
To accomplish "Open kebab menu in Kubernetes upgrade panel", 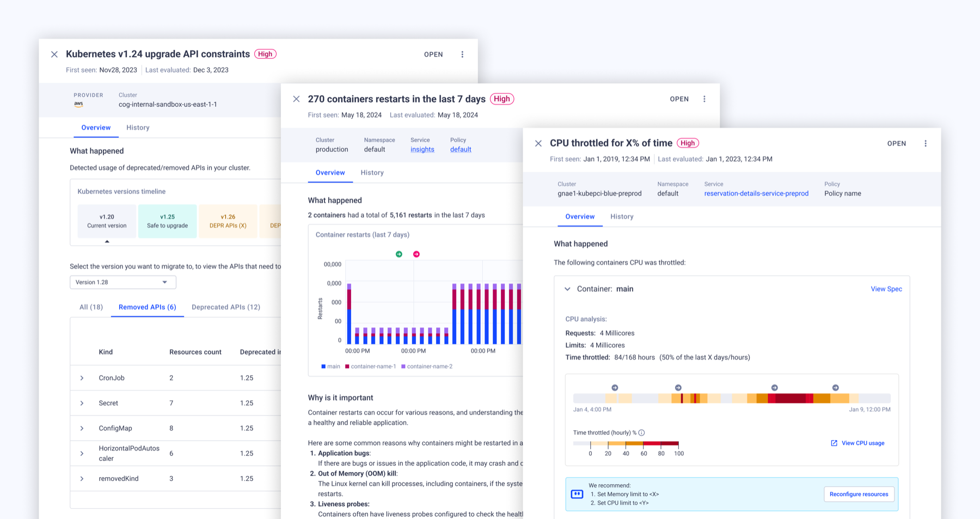I will [x=462, y=54].
